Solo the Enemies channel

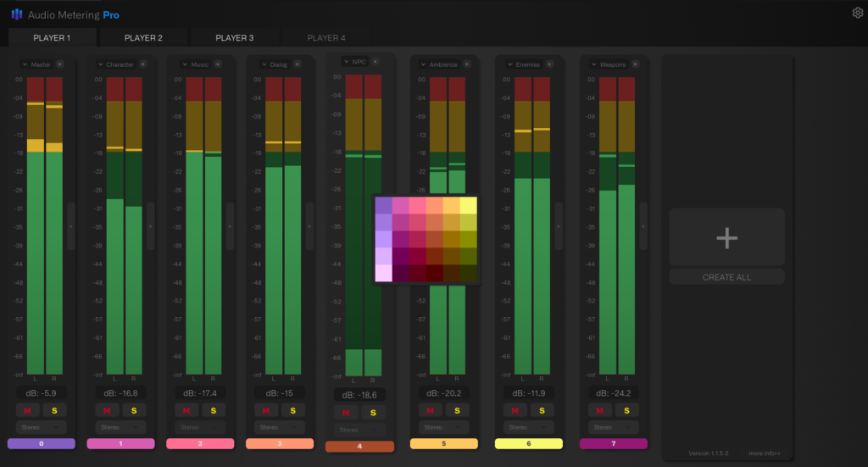(x=541, y=411)
